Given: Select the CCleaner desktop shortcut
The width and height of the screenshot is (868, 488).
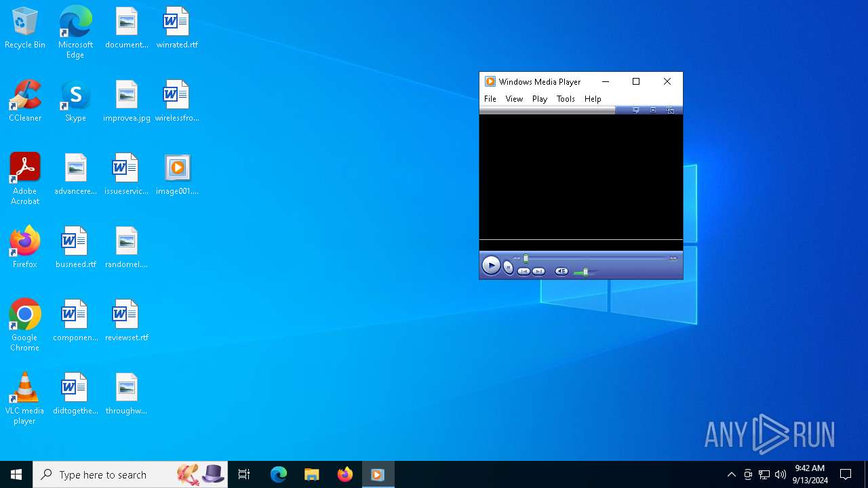Looking at the screenshot, I should 25,102.
